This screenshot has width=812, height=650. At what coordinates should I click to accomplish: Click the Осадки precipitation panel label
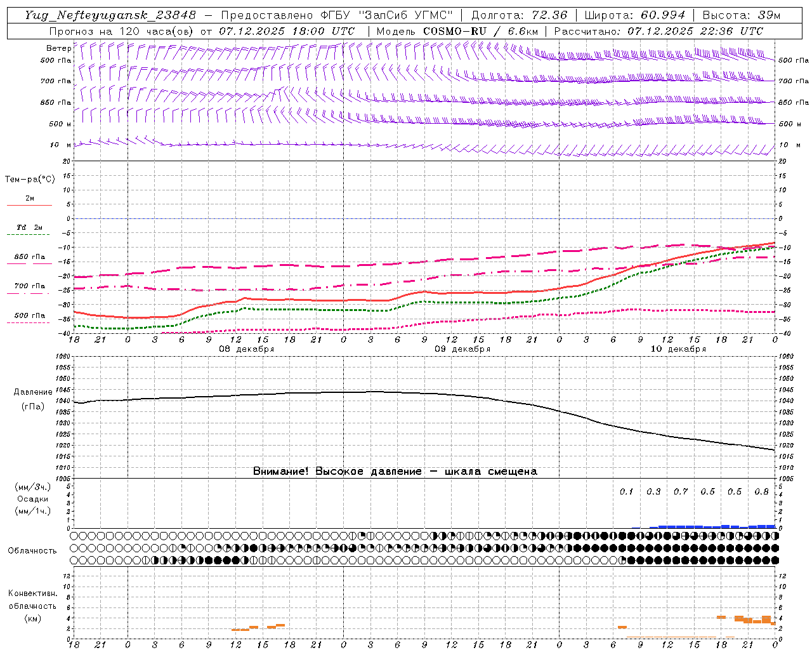click(x=32, y=499)
